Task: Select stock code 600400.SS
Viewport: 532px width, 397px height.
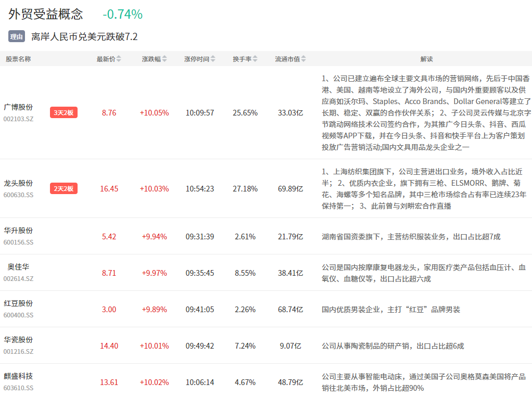Action: click(x=18, y=315)
